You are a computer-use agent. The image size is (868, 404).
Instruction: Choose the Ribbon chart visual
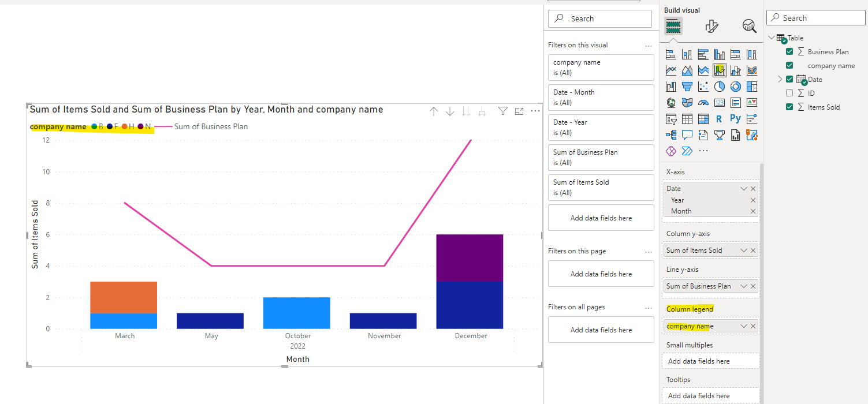752,70
